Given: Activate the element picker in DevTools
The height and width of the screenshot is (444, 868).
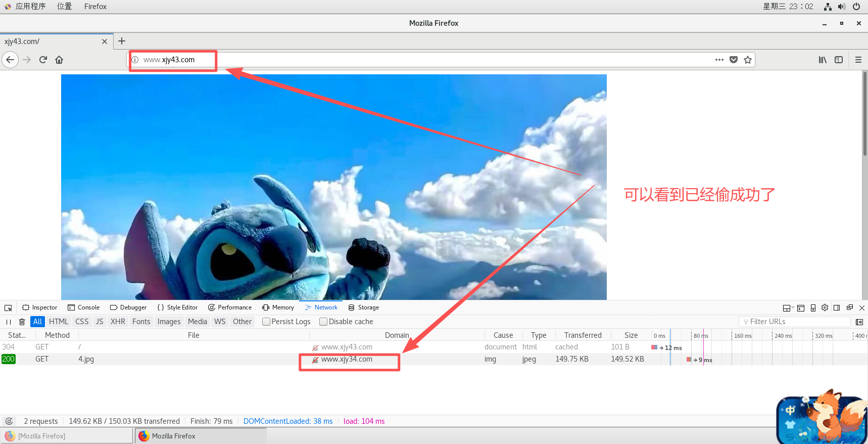Looking at the screenshot, I should pyautogui.click(x=9, y=307).
